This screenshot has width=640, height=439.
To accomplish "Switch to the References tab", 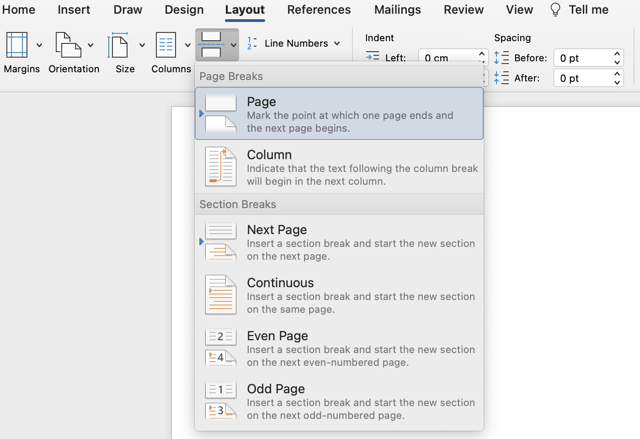I will click(x=318, y=10).
